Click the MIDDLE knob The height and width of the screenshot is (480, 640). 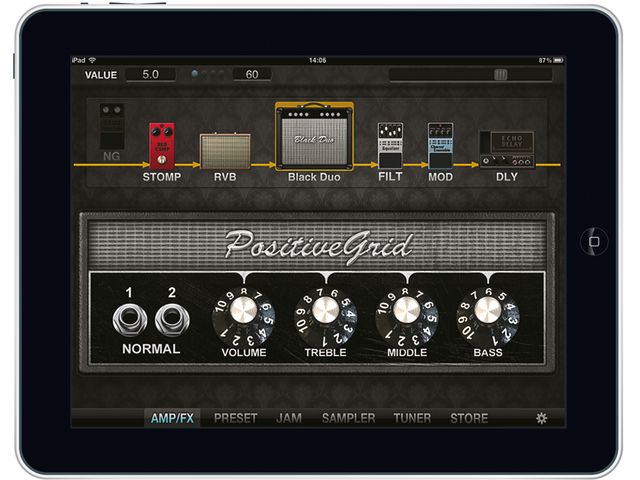(x=407, y=310)
